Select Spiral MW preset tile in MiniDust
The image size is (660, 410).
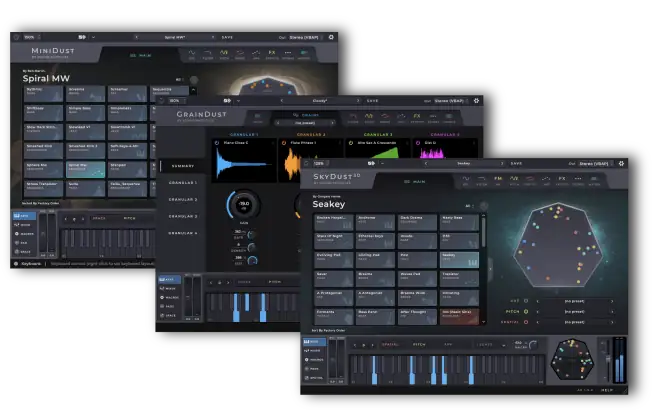[85, 170]
